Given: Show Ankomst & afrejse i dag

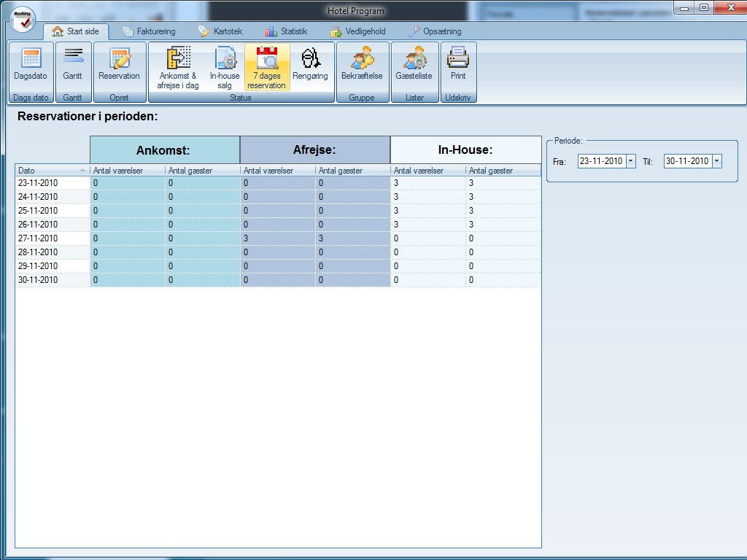Looking at the screenshot, I should [x=178, y=67].
